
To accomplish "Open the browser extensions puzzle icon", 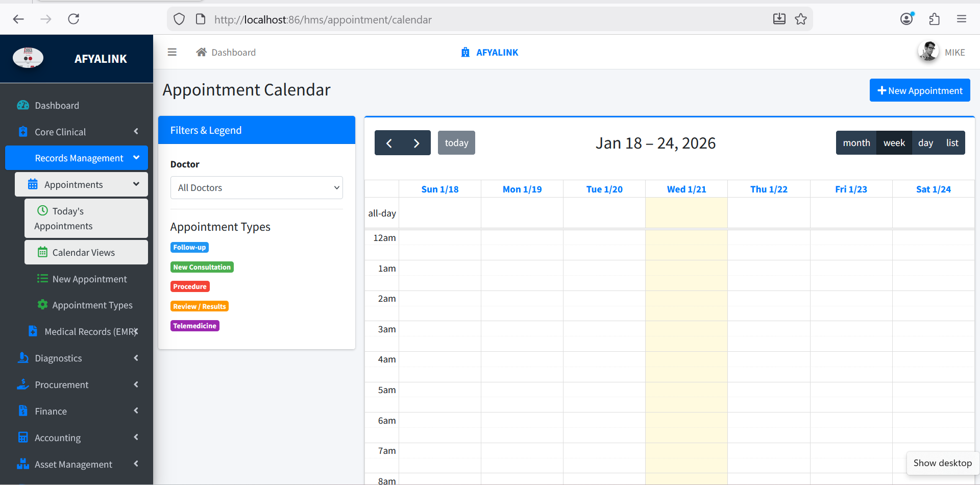I will pyautogui.click(x=934, y=19).
